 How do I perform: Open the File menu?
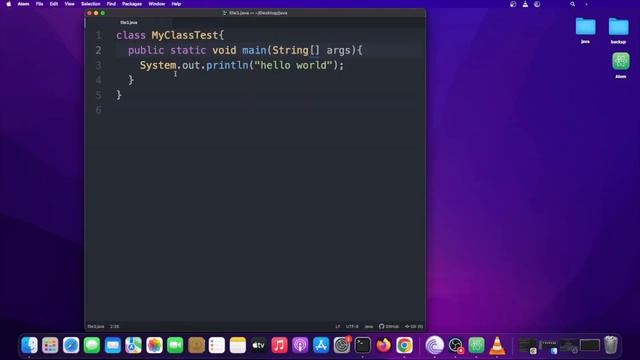click(39, 4)
